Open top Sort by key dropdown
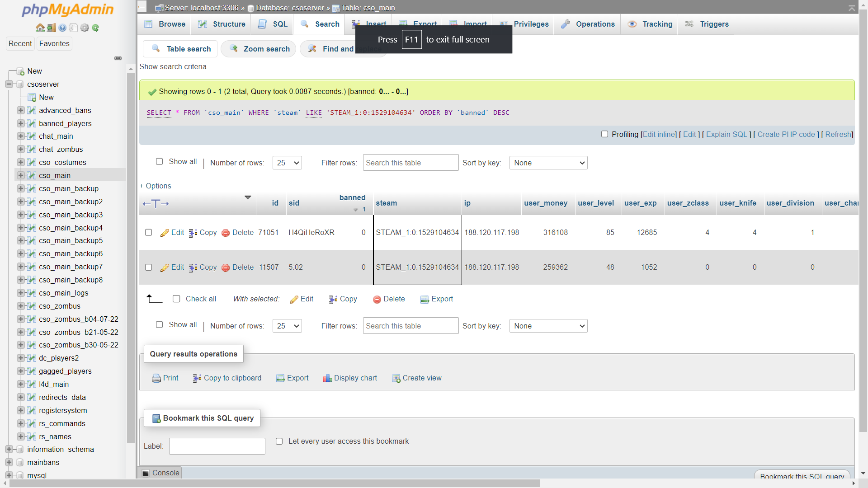868x488 pixels. pyautogui.click(x=548, y=163)
